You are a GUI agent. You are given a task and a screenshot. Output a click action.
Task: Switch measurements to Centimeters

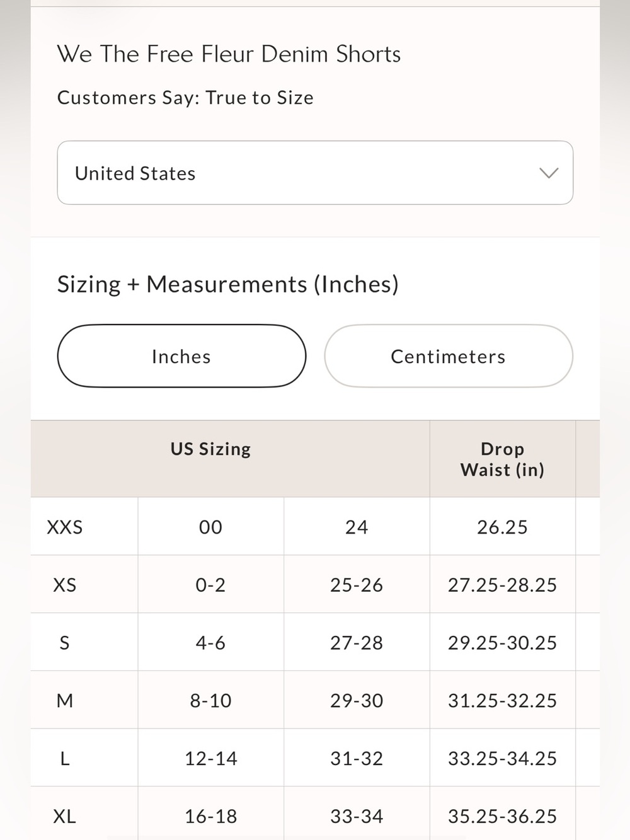coord(449,356)
